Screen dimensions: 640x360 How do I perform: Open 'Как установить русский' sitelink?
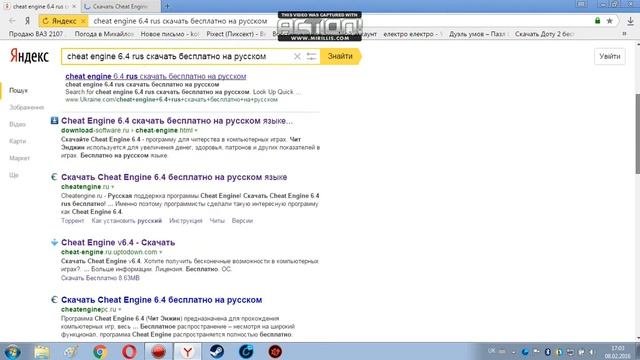coord(127,221)
